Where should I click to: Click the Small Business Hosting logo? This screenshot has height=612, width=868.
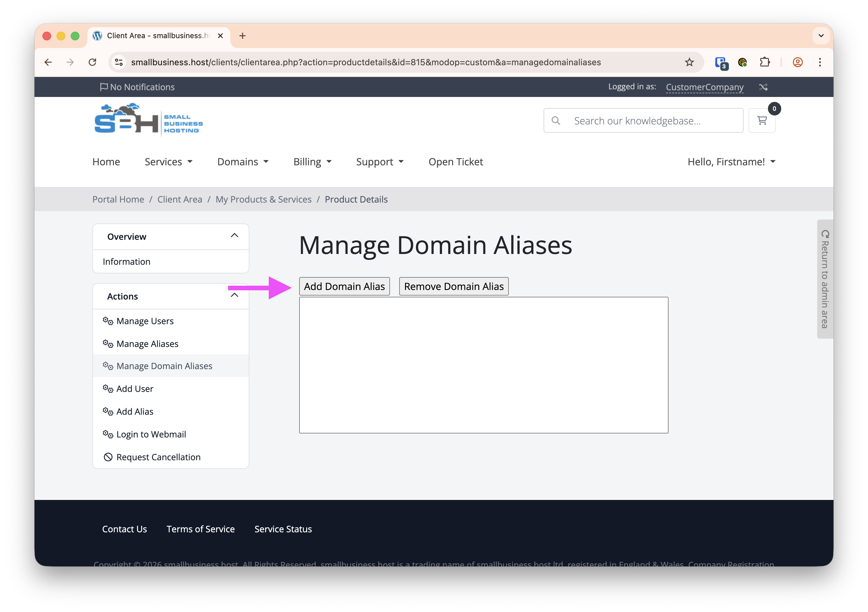[148, 119]
